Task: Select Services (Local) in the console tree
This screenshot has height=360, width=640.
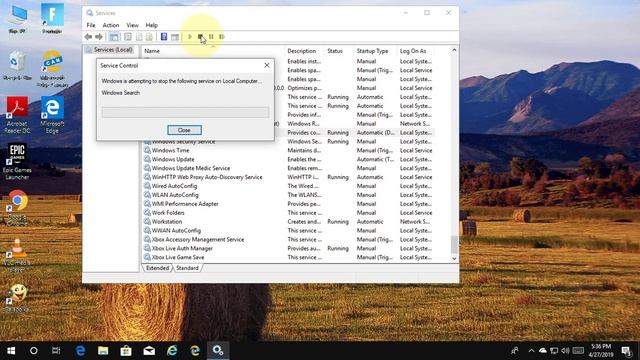Action: click(x=109, y=50)
